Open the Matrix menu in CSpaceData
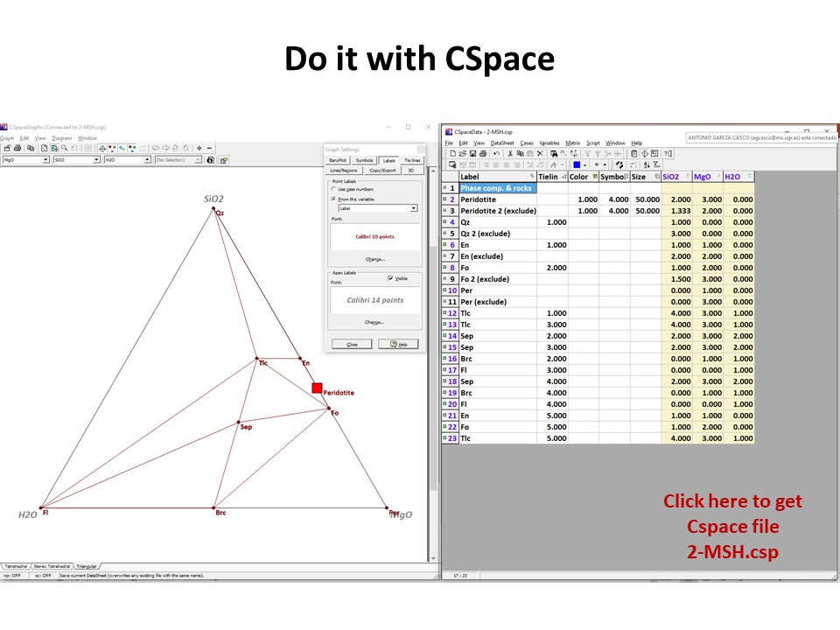Image resolution: width=840 pixels, height=630 pixels. point(572,143)
